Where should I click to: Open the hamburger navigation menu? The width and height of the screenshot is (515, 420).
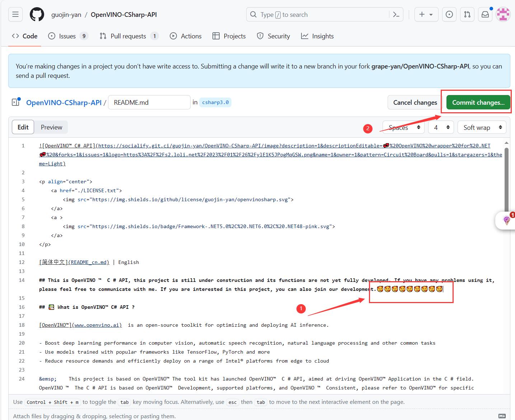click(x=15, y=15)
